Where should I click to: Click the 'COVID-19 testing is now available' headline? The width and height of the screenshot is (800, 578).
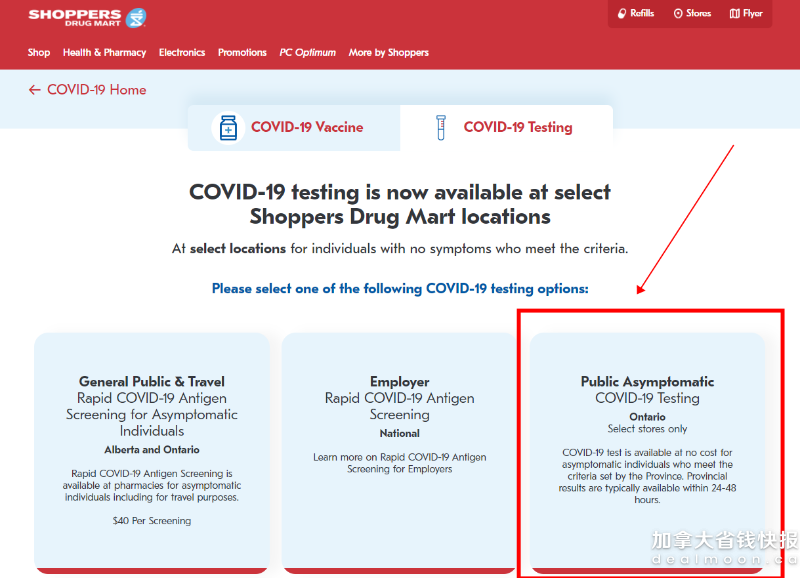[x=400, y=205]
